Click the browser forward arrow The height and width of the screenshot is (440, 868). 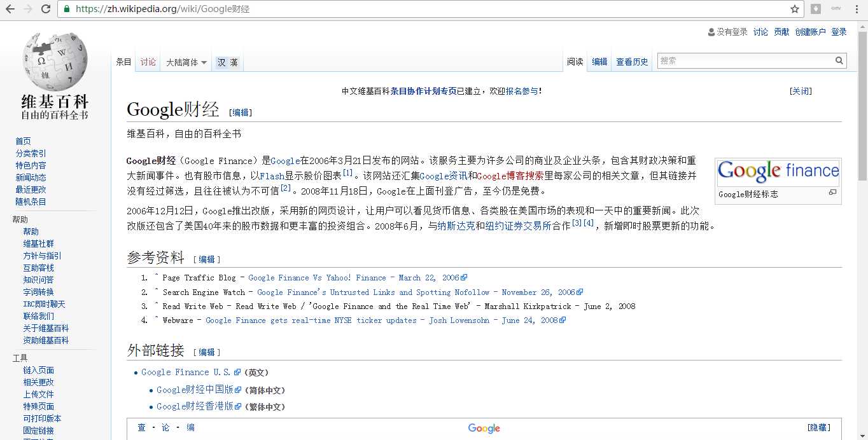[28, 9]
